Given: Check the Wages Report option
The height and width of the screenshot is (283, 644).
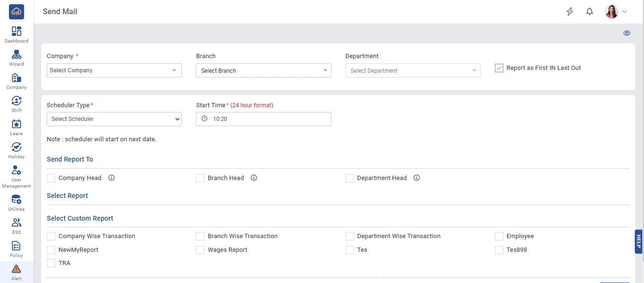Looking at the screenshot, I should (x=200, y=250).
